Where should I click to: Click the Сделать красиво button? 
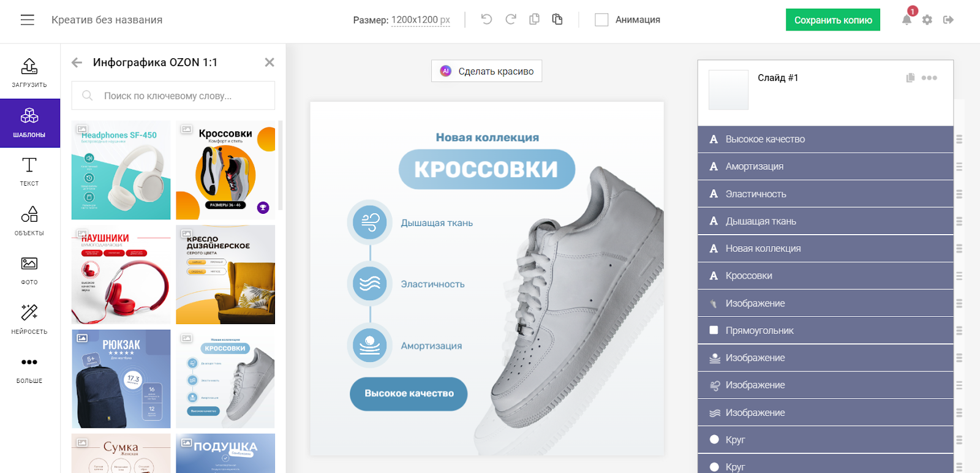click(x=487, y=71)
